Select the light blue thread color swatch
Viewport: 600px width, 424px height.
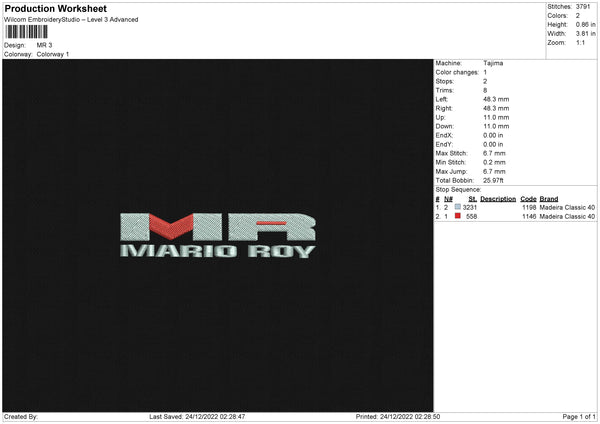pyautogui.click(x=458, y=207)
